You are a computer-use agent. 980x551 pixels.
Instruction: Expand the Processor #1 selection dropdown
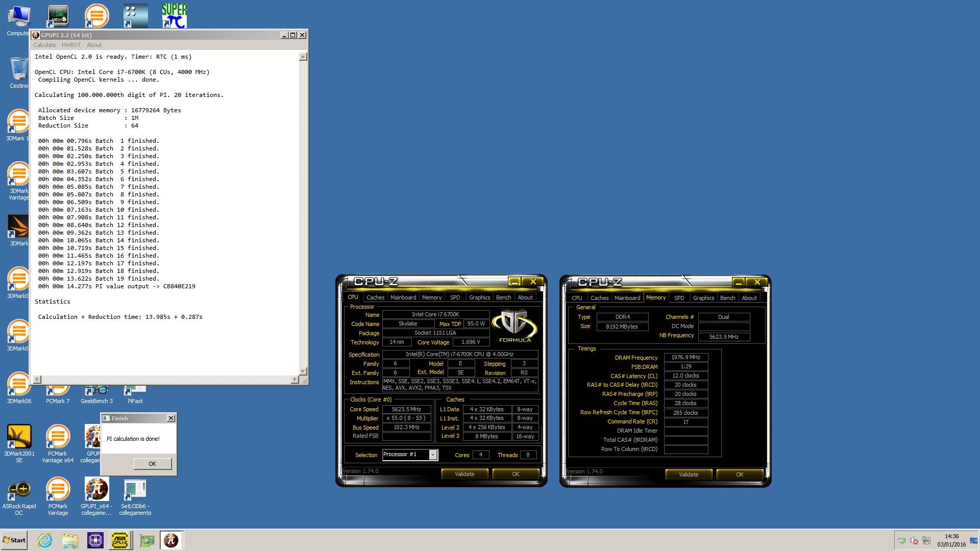point(433,455)
